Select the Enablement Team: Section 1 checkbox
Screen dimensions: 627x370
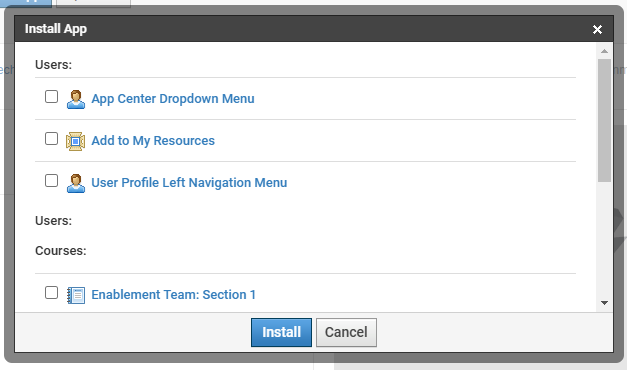coord(51,292)
